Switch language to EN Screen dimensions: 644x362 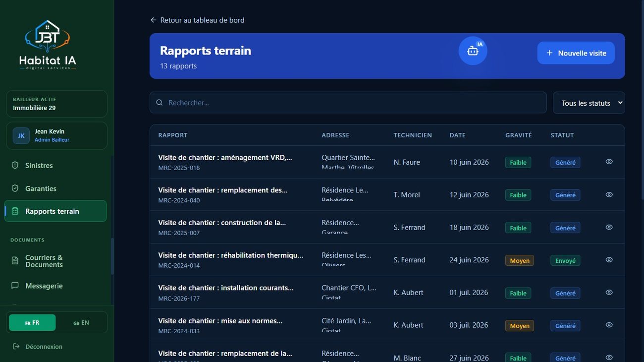pos(81,323)
